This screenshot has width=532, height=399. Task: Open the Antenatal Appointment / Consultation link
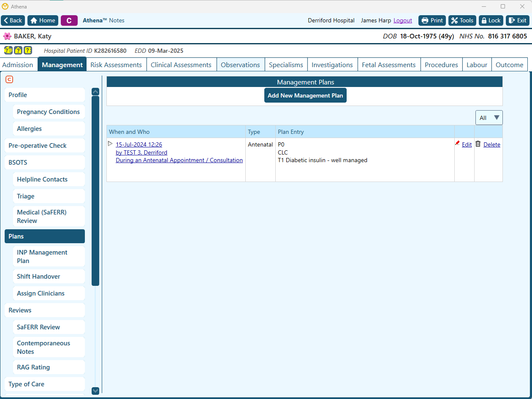tap(179, 160)
